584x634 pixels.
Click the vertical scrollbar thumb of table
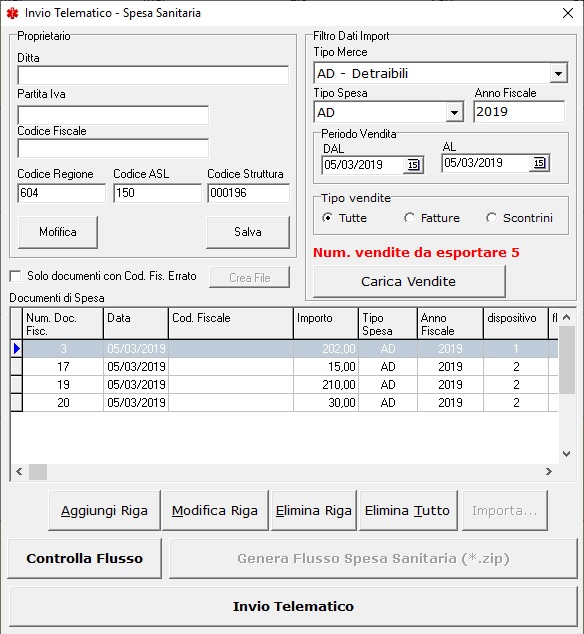click(x=567, y=360)
